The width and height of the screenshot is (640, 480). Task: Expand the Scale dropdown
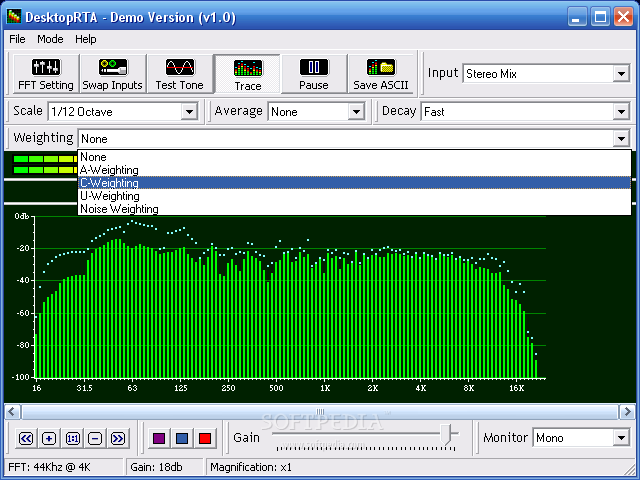pyautogui.click(x=189, y=111)
